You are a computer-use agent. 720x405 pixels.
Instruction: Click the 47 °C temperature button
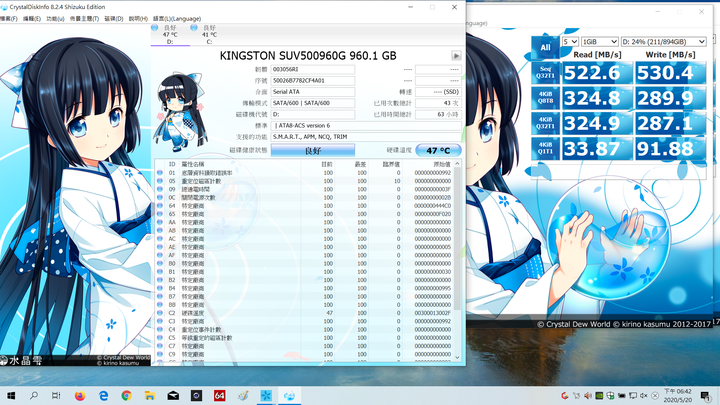[x=438, y=150]
